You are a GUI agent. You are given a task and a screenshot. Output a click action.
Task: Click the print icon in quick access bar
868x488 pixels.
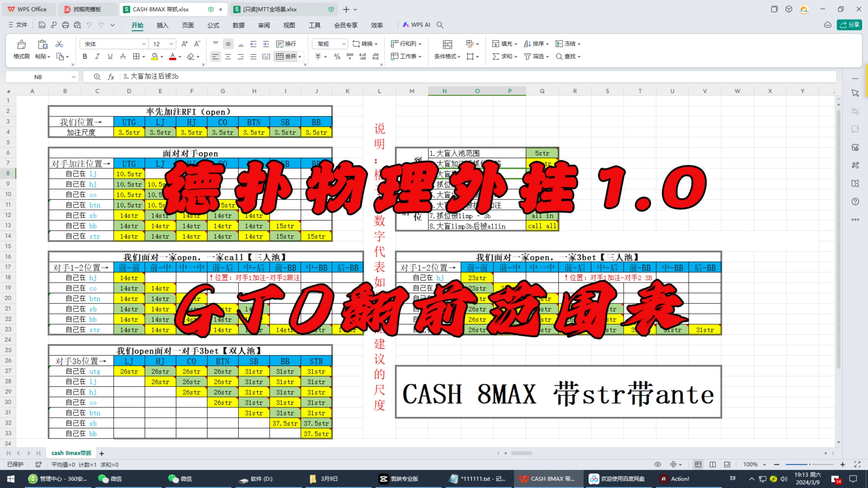pos(65,25)
